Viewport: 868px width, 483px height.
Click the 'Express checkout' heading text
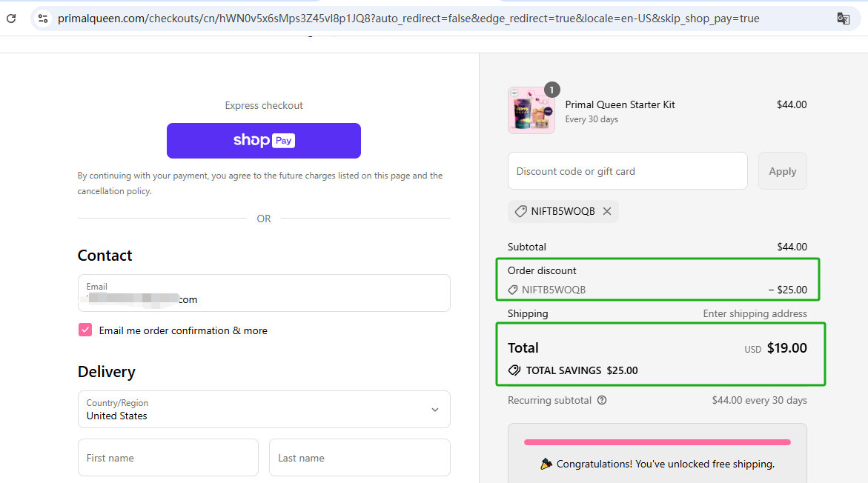(263, 106)
